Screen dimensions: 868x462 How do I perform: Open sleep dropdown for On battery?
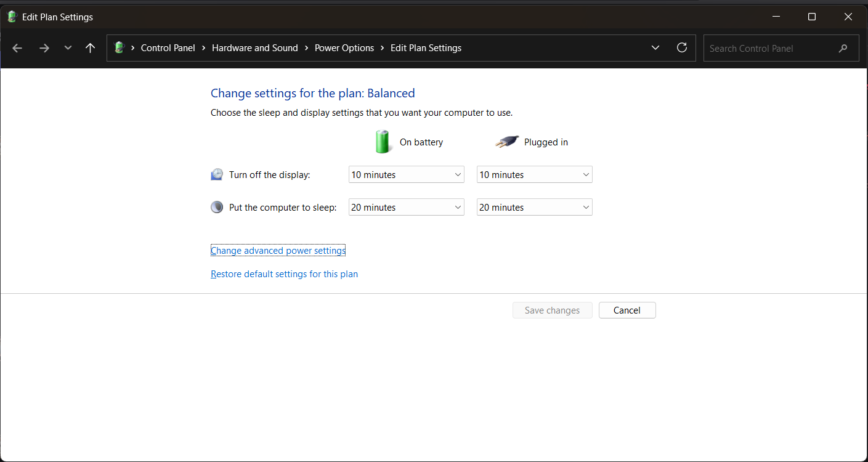407,208
